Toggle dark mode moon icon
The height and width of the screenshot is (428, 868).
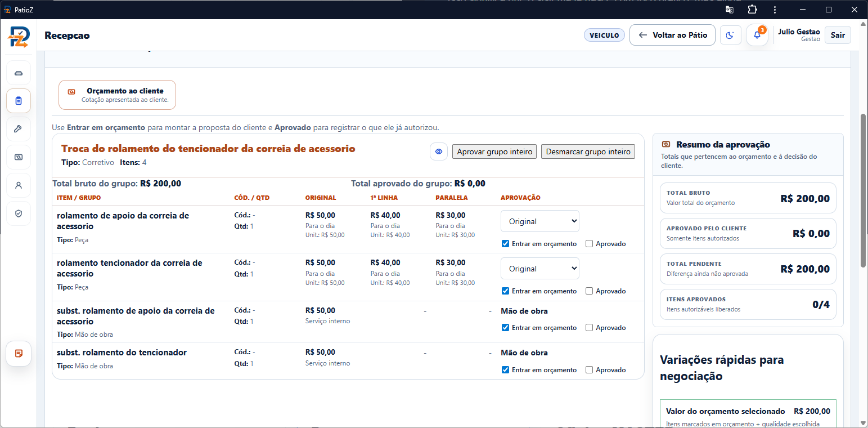[x=730, y=35]
